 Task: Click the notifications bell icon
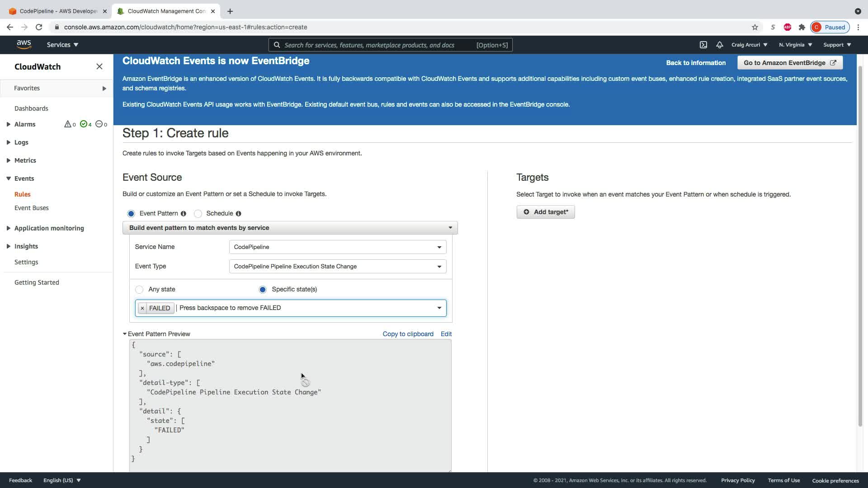[719, 45]
